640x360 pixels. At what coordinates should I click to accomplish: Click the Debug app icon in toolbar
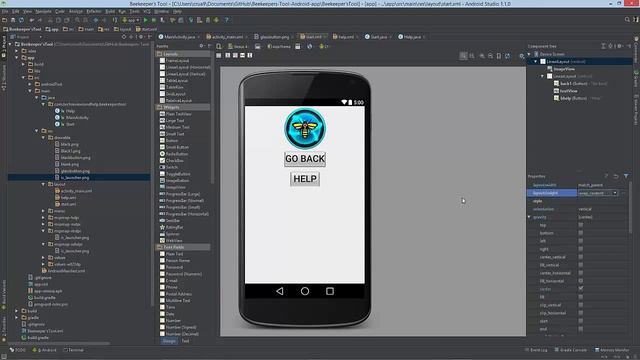click(154, 20)
